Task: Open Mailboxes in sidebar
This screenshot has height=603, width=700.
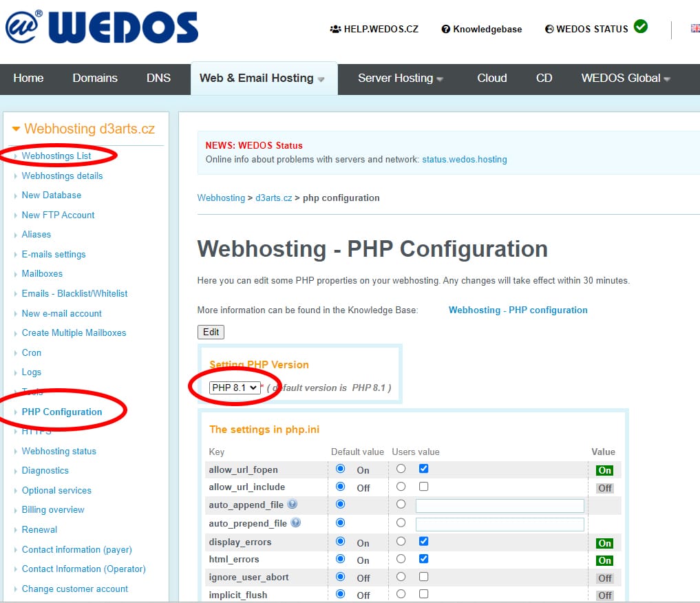Action: pyautogui.click(x=42, y=273)
